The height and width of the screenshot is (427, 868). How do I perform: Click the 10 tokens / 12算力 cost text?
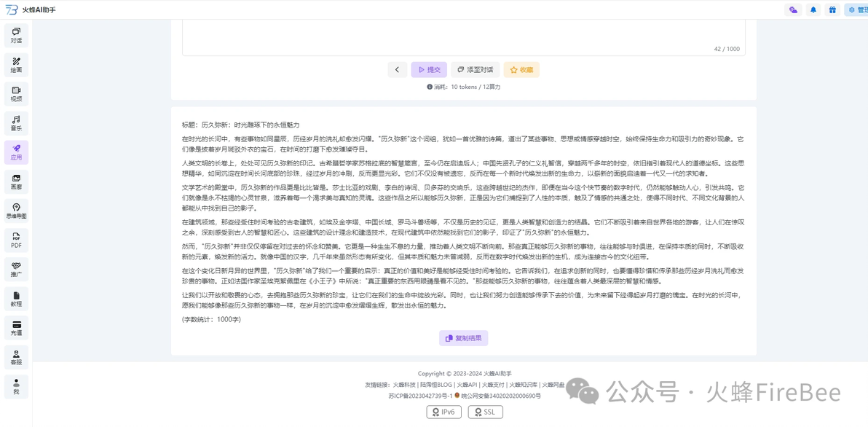[476, 87]
